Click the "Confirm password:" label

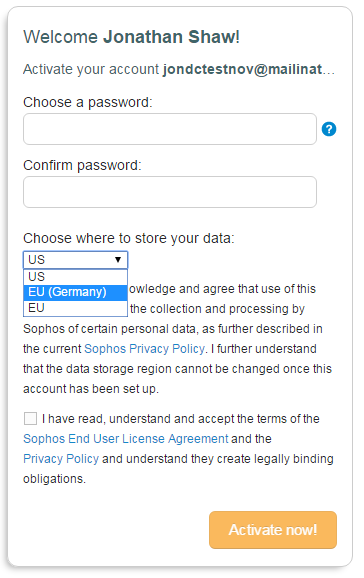pos(82,165)
